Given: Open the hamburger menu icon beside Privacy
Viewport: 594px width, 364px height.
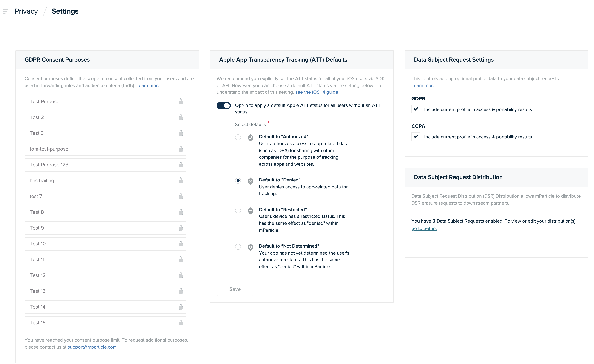Looking at the screenshot, I should click(5, 11).
